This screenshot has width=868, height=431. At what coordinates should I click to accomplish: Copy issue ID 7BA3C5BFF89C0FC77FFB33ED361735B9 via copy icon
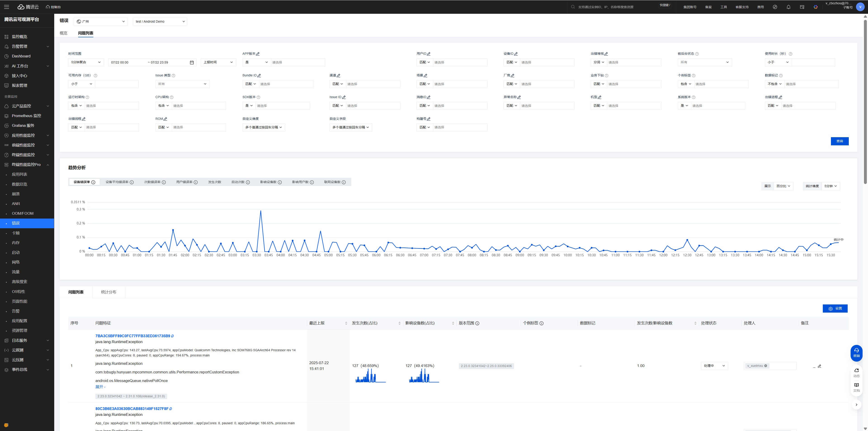click(172, 336)
